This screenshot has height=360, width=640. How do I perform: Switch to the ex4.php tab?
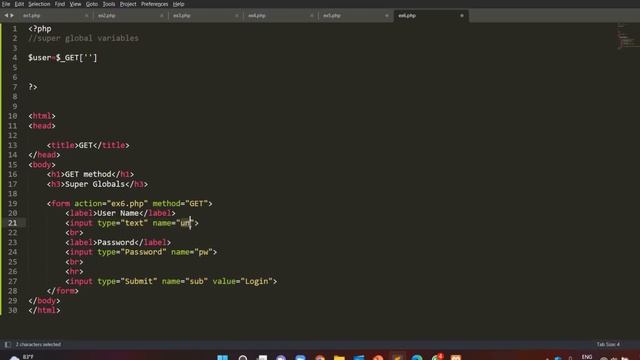point(257,16)
